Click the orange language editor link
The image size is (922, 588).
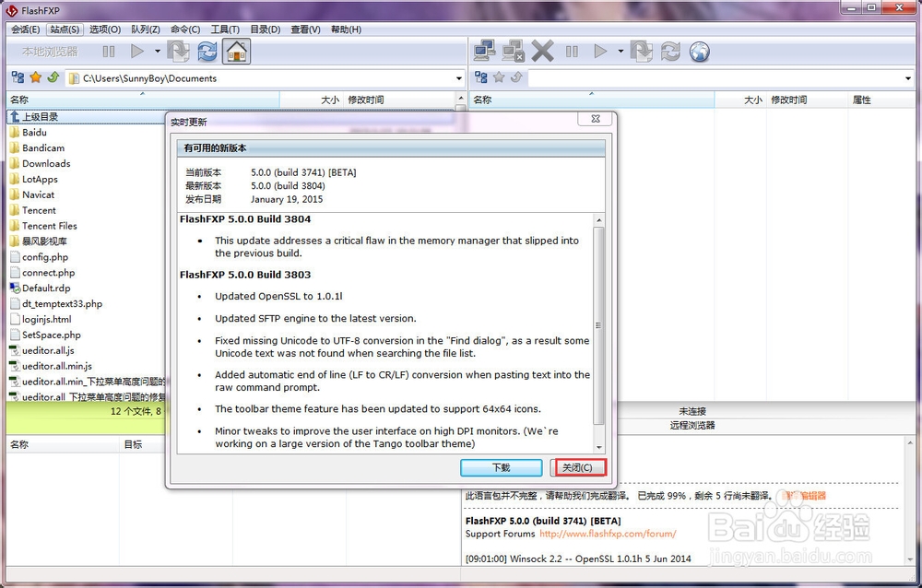point(804,496)
